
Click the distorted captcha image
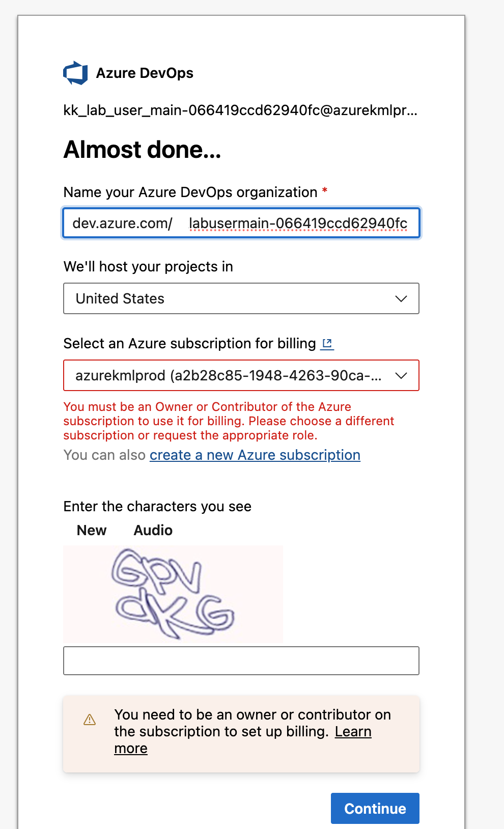pos(173,593)
